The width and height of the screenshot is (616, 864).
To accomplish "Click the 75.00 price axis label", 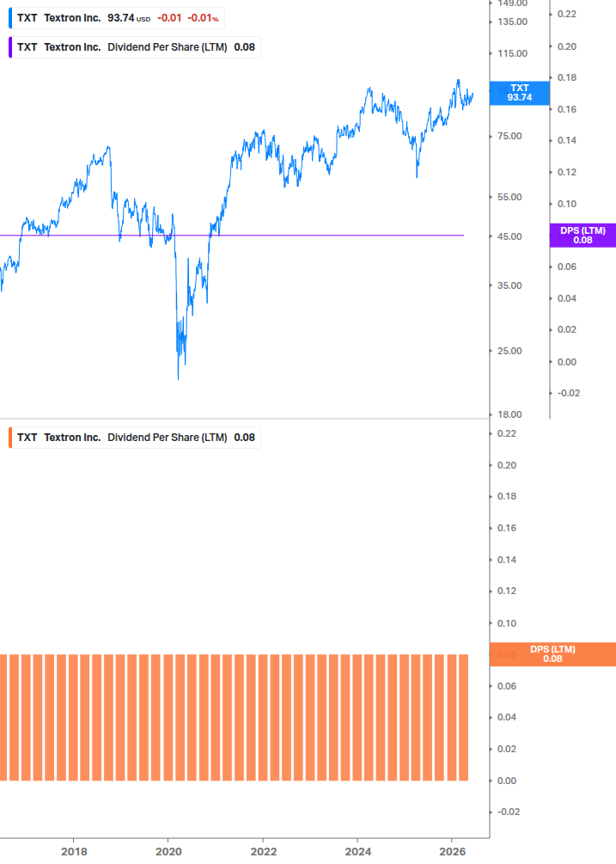I will pos(509,136).
